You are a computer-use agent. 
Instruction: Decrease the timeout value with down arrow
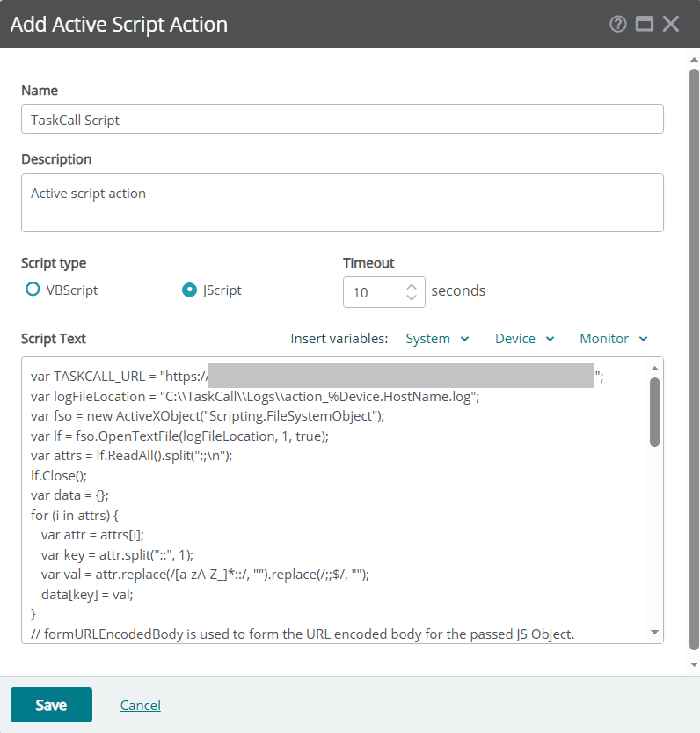click(412, 297)
